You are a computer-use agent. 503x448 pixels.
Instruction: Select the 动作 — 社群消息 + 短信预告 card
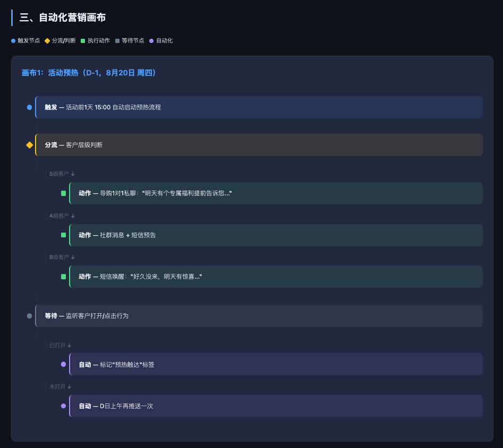[276, 235]
